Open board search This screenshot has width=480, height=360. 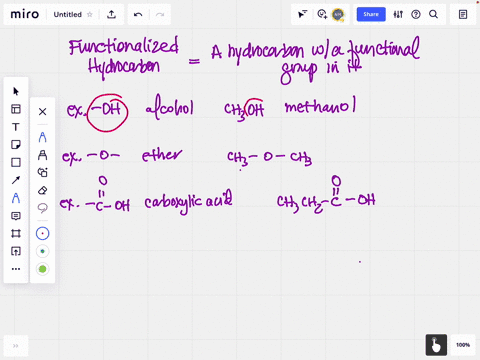click(x=433, y=14)
